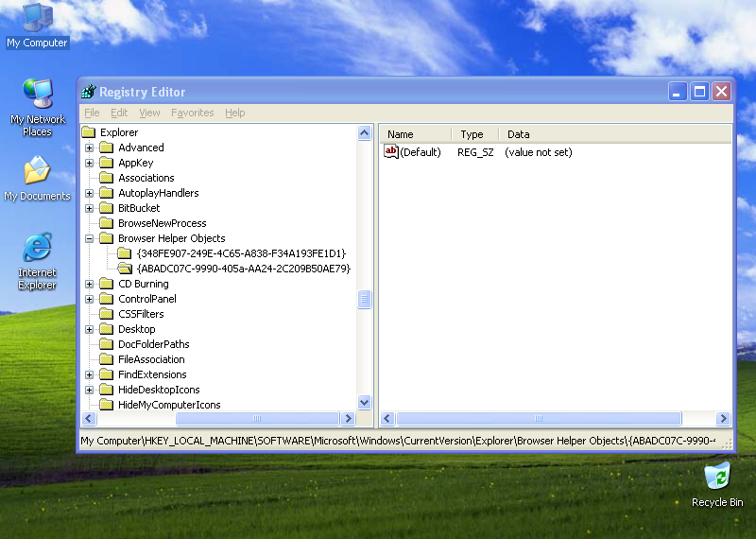Sort values by the Data column header
The height and width of the screenshot is (539, 756).
(x=615, y=134)
